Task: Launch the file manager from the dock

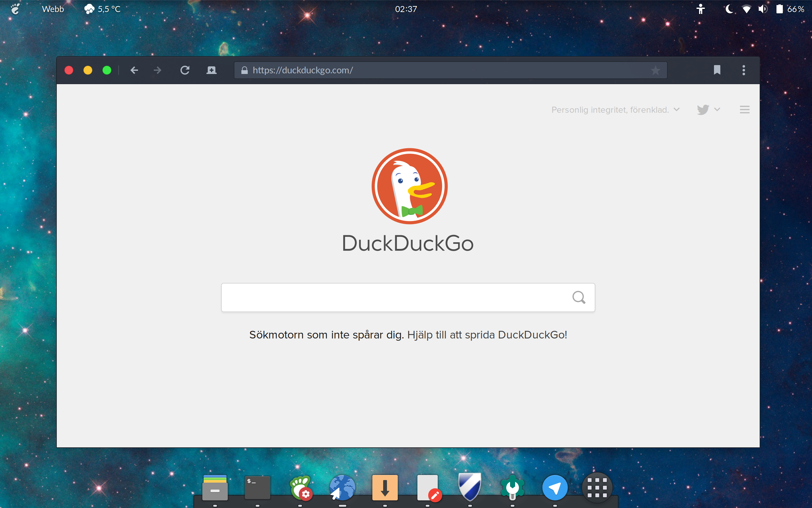Action: 215,487
